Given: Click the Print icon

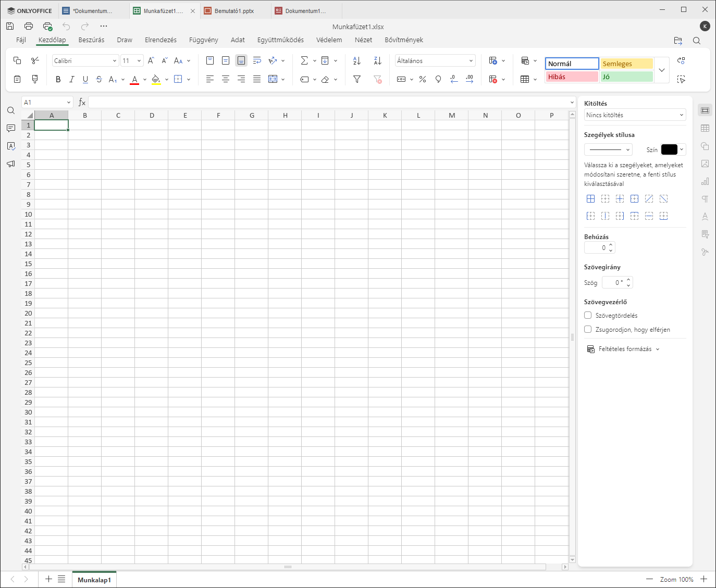Looking at the screenshot, I should (29, 26).
